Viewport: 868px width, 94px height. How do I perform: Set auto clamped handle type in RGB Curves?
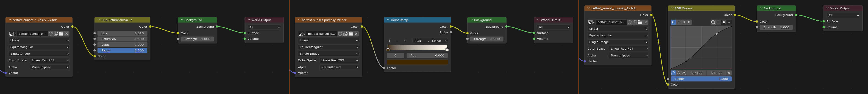click(684, 73)
